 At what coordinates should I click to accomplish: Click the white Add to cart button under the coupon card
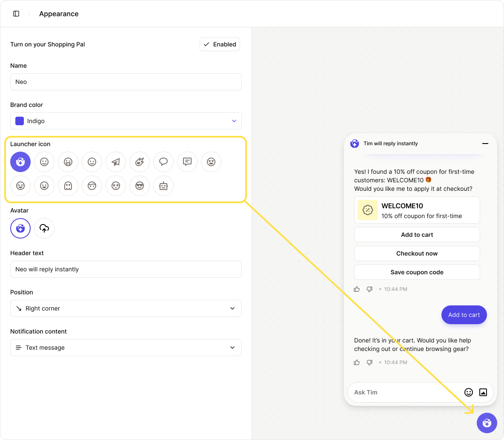click(417, 235)
